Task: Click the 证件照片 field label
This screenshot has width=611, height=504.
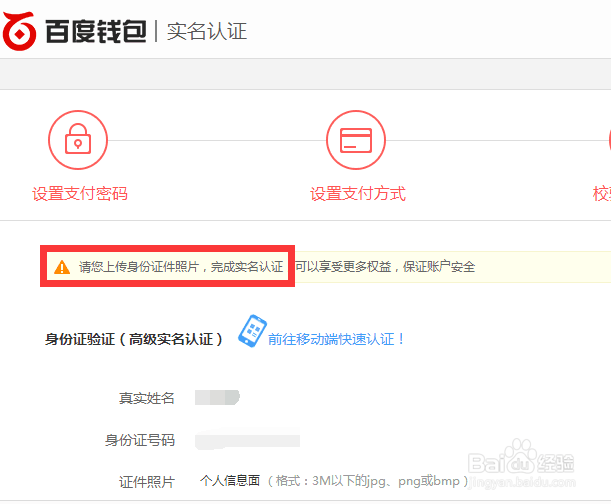Action: pyautogui.click(x=147, y=482)
